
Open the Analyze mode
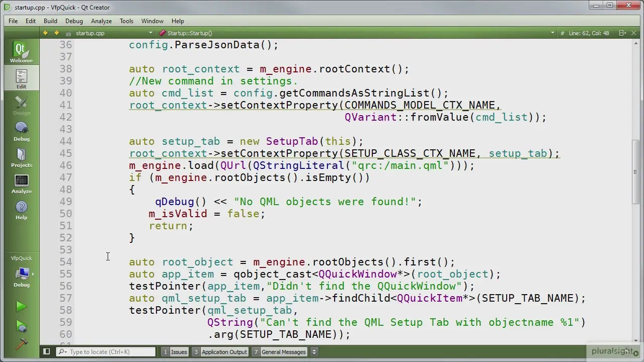pyautogui.click(x=21, y=183)
